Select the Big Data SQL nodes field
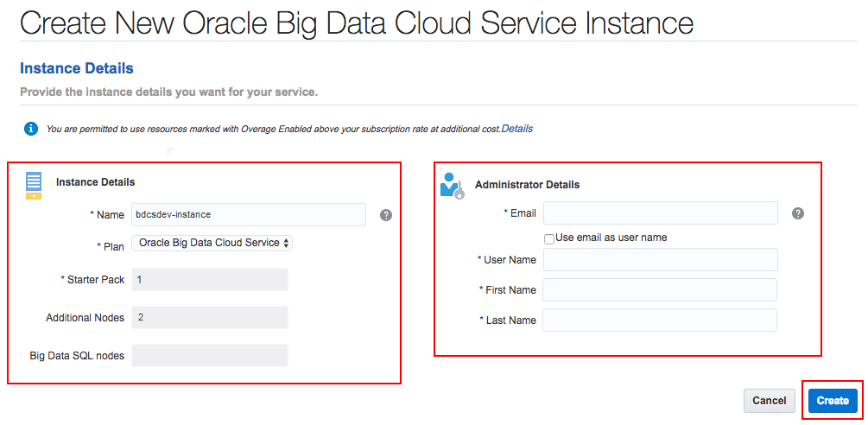The image size is (868, 425). point(210,356)
